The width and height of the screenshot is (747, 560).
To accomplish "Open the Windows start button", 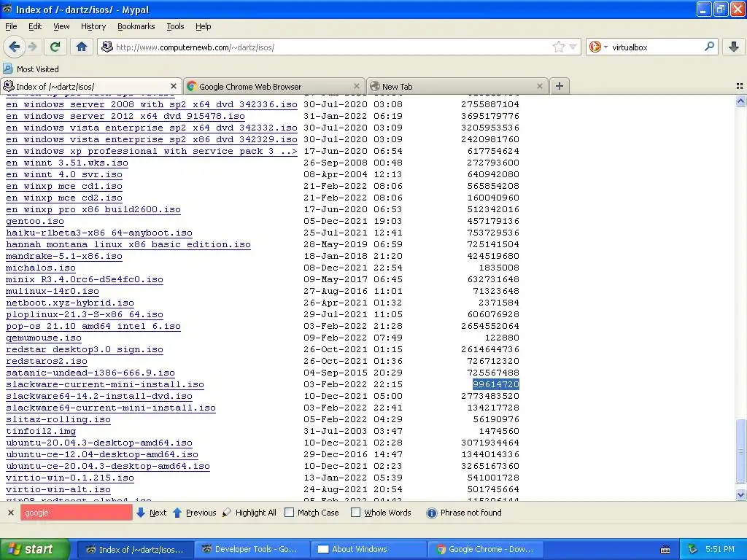I will pyautogui.click(x=35, y=549).
